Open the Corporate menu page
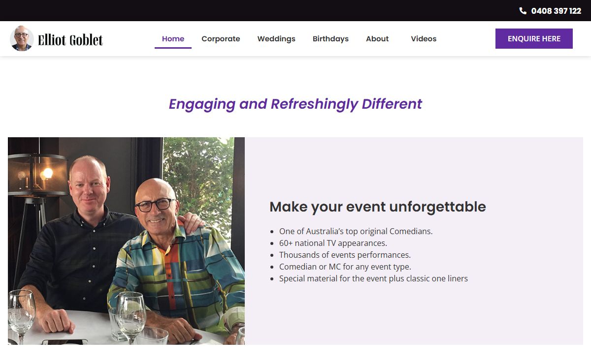Screen dimensions: 591x364 (x=221, y=39)
